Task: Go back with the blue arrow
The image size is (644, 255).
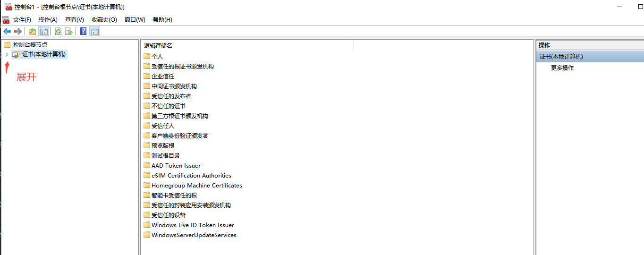Action: [x=7, y=32]
